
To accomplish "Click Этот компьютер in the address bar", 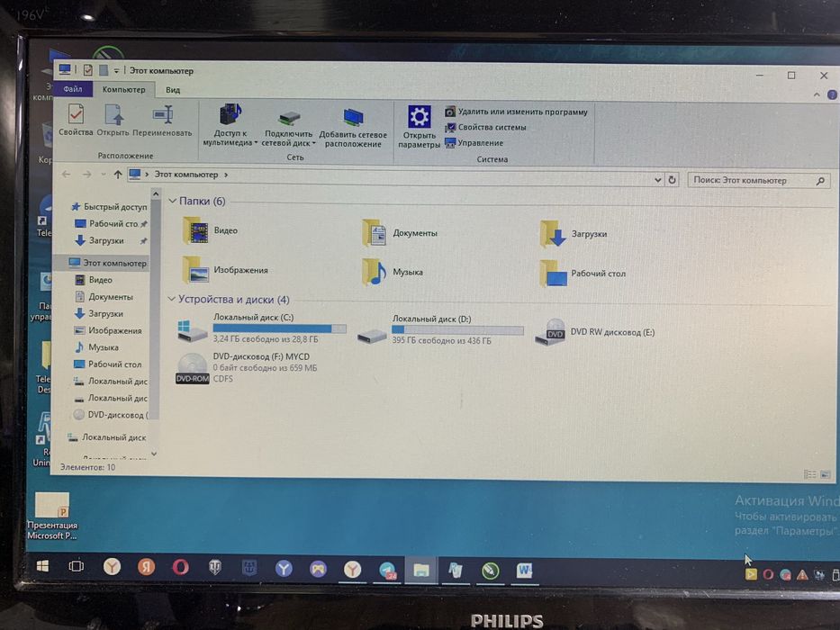I will point(186,175).
